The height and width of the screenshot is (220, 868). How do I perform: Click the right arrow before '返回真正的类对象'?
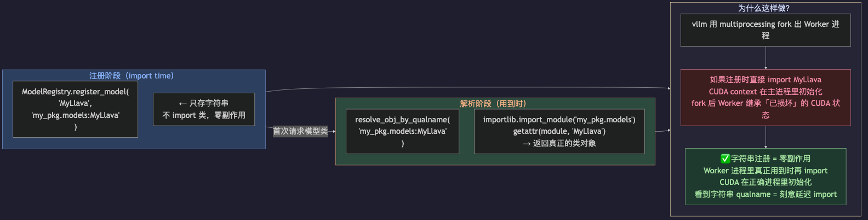click(527, 144)
